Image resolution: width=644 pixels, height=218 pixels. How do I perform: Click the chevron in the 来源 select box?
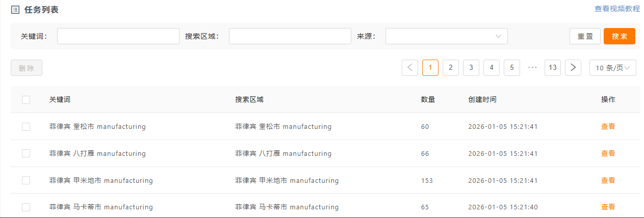498,36
